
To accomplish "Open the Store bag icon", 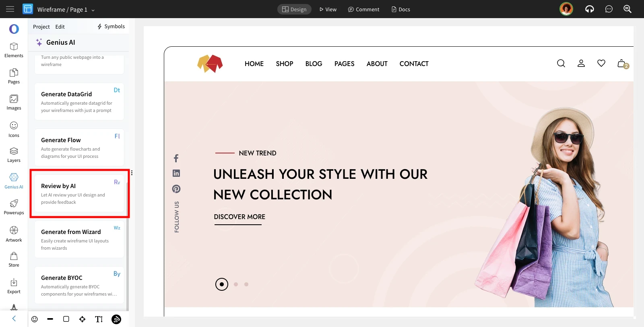I will [14, 256].
